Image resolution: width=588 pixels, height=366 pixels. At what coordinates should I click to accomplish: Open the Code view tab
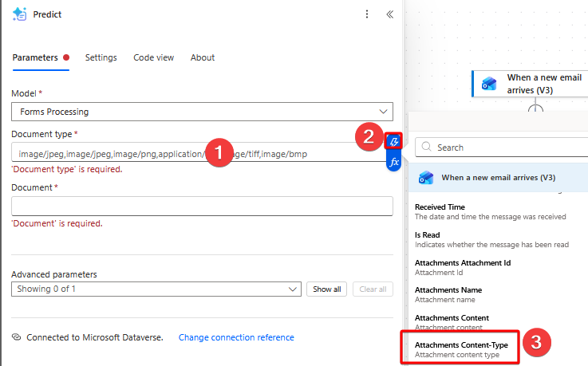pos(154,57)
